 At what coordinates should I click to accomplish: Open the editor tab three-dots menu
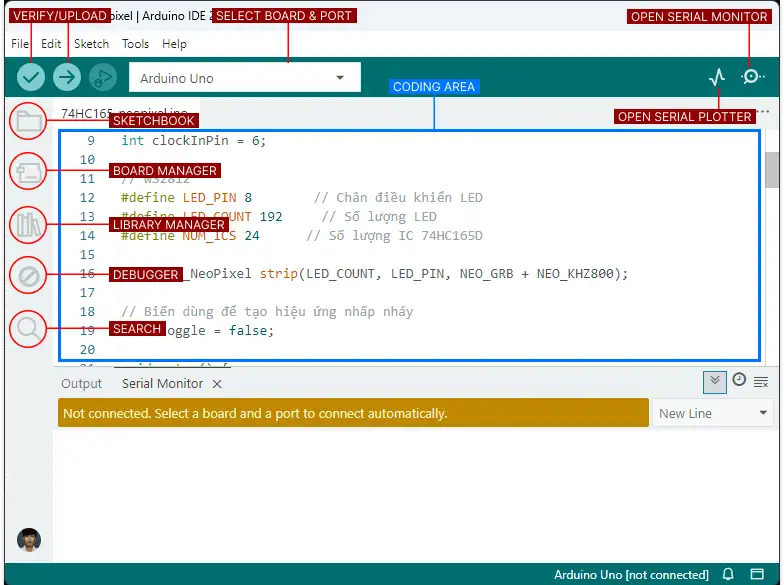point(763,112)
